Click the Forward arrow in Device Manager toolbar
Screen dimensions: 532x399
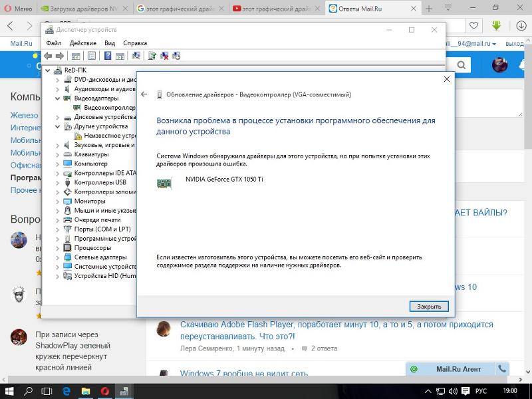click(x=60, y=56)
